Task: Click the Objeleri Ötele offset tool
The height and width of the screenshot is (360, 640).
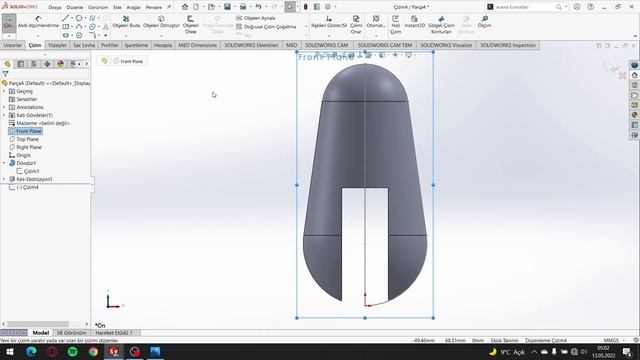Action: pyautogui.click(x=191, y=24)
